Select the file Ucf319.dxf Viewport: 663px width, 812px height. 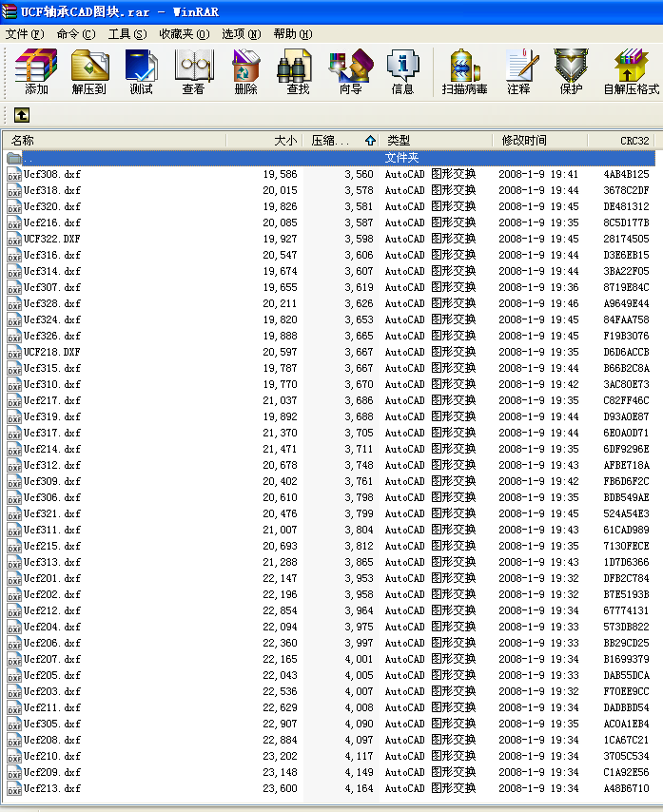coord(52,416)
